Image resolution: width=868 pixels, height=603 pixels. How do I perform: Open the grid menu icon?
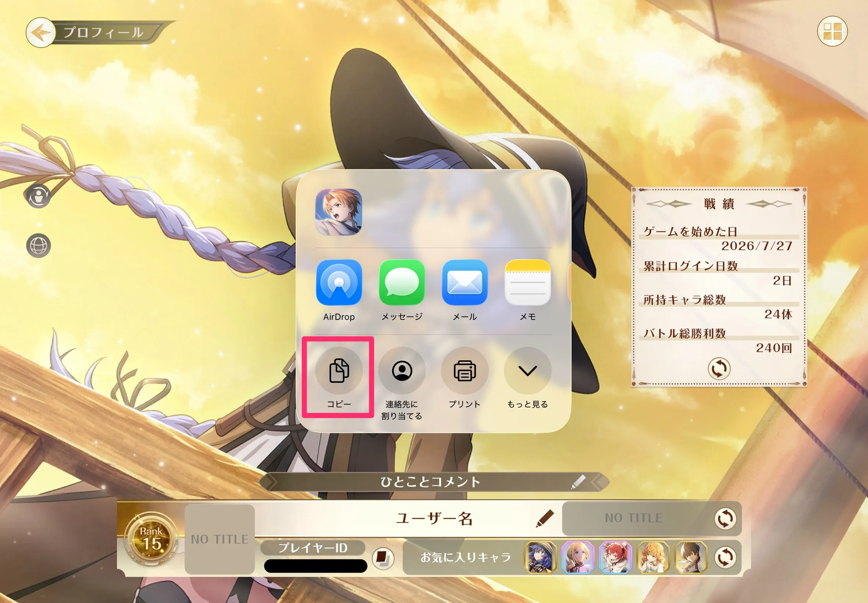point(832,31)
